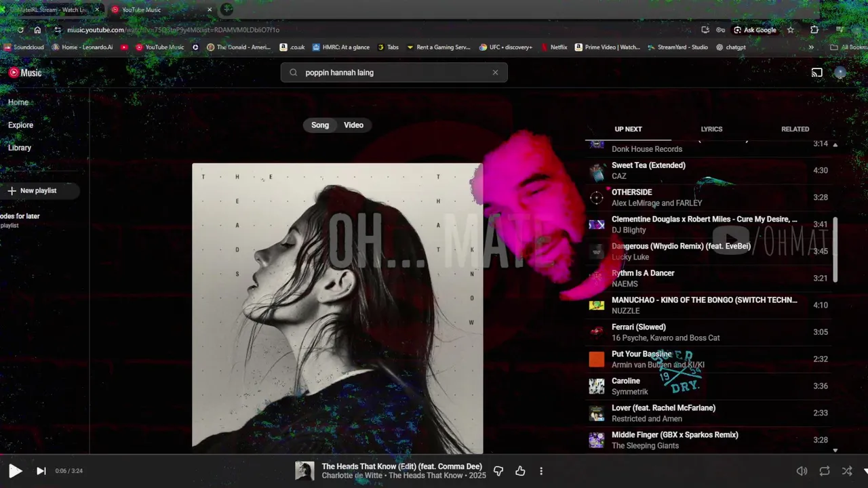Open the three-dot song options menu

(x=541, y=471)
